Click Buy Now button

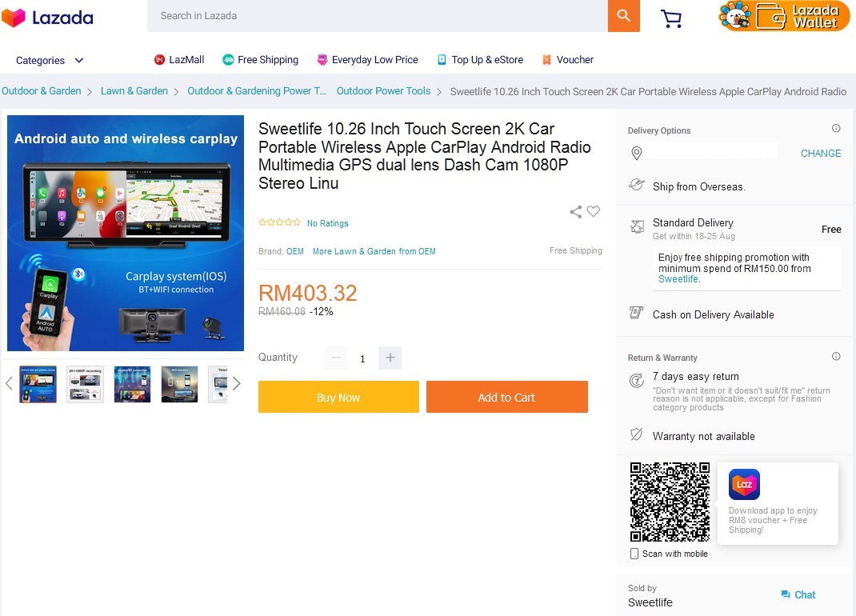338,397
